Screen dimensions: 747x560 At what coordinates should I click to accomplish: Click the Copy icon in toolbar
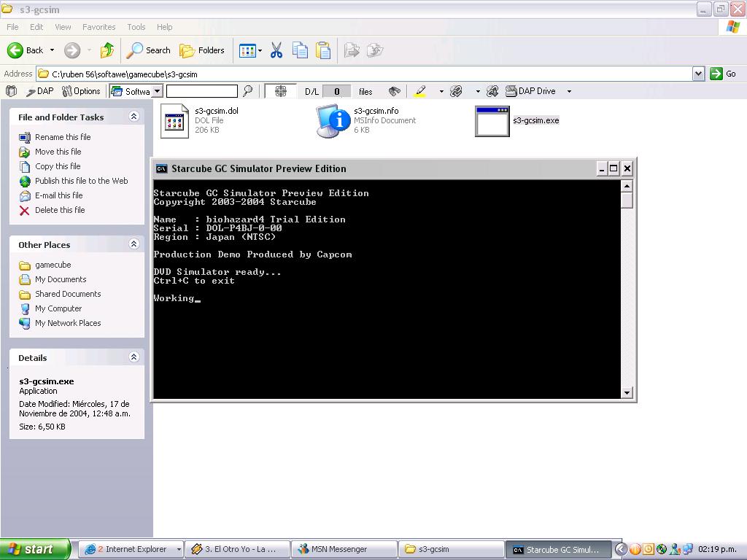(300, 50)
